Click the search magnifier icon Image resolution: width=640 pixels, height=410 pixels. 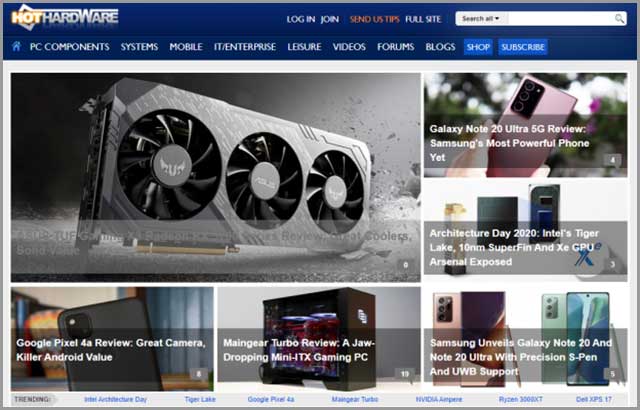point(619,18)
